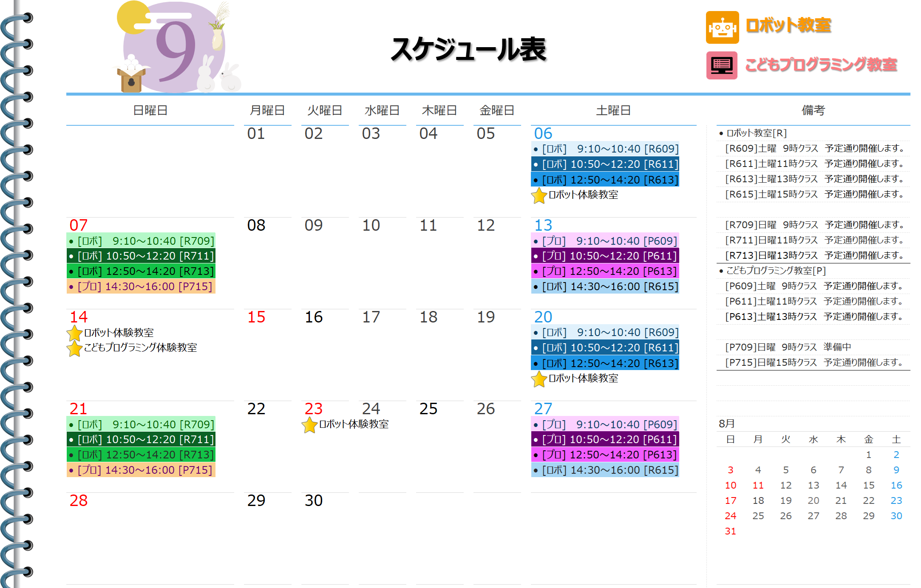Click the September 9 moon illustration

(x=176, y=47)
